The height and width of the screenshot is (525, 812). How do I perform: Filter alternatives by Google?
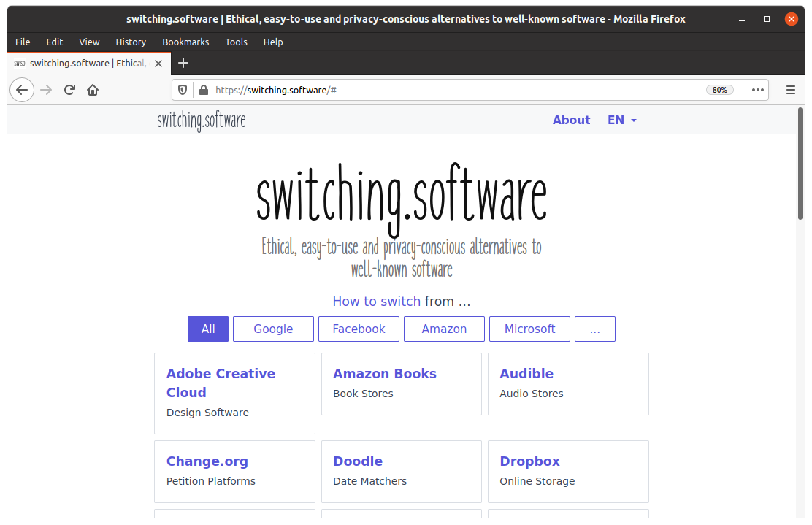tap(273, 329)
